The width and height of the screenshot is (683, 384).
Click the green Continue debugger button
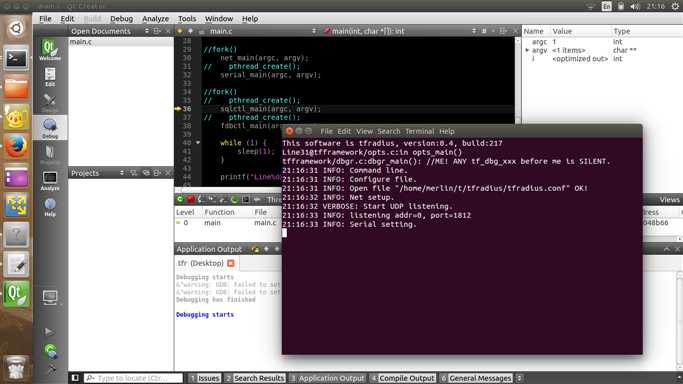click(x=180, y=199)
